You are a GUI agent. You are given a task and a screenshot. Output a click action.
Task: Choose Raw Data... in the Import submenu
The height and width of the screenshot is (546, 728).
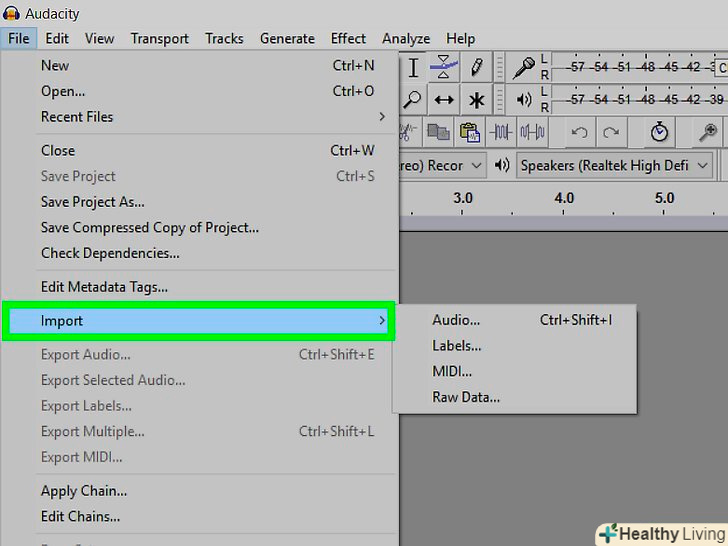point(514,397)
